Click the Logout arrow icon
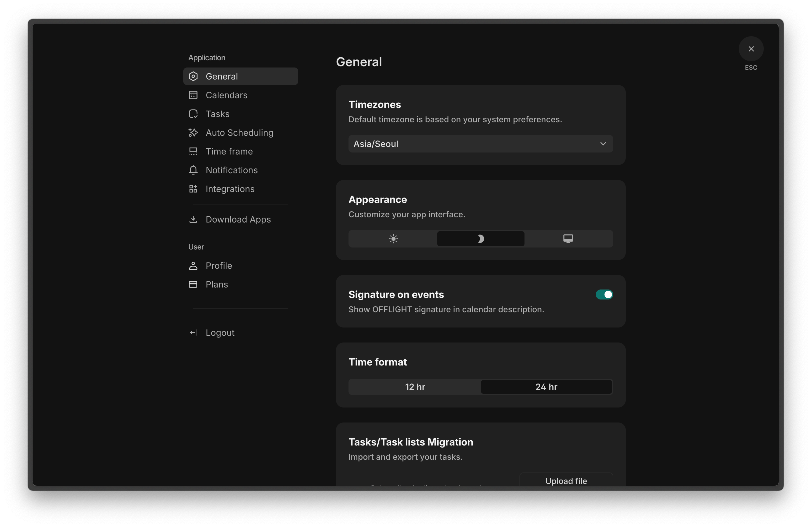Image resolution: width=812 pixels, height=528 pixels. point(193,333)
